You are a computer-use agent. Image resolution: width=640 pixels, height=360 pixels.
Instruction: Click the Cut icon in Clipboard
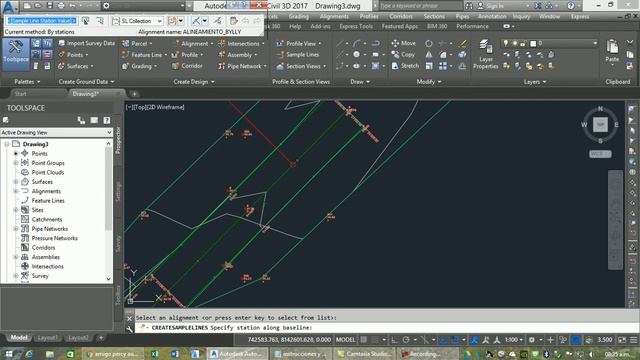(630, 43)
